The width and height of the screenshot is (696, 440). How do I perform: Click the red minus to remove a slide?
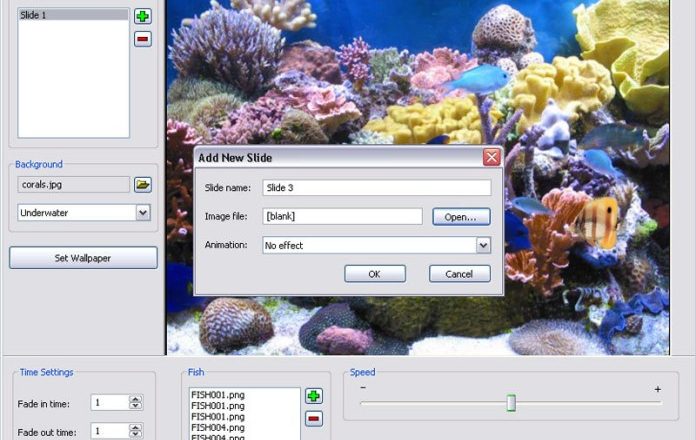[x=143, y=38]
